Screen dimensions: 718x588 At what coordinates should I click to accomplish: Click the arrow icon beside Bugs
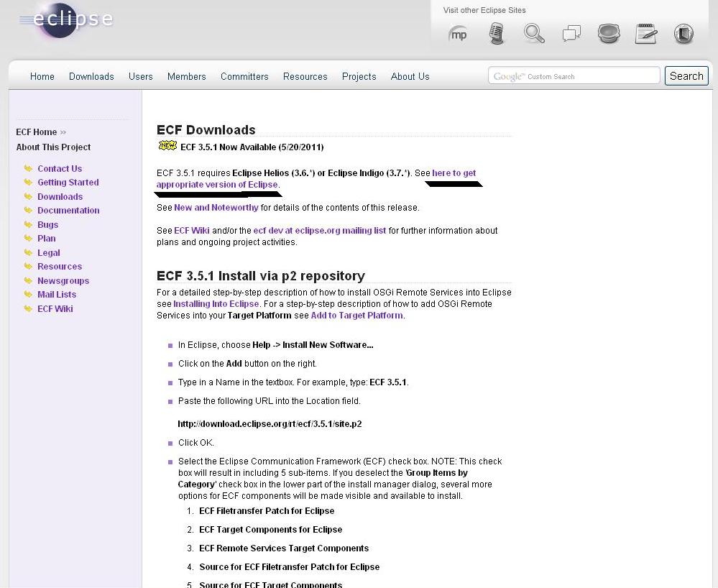[29, 224]
